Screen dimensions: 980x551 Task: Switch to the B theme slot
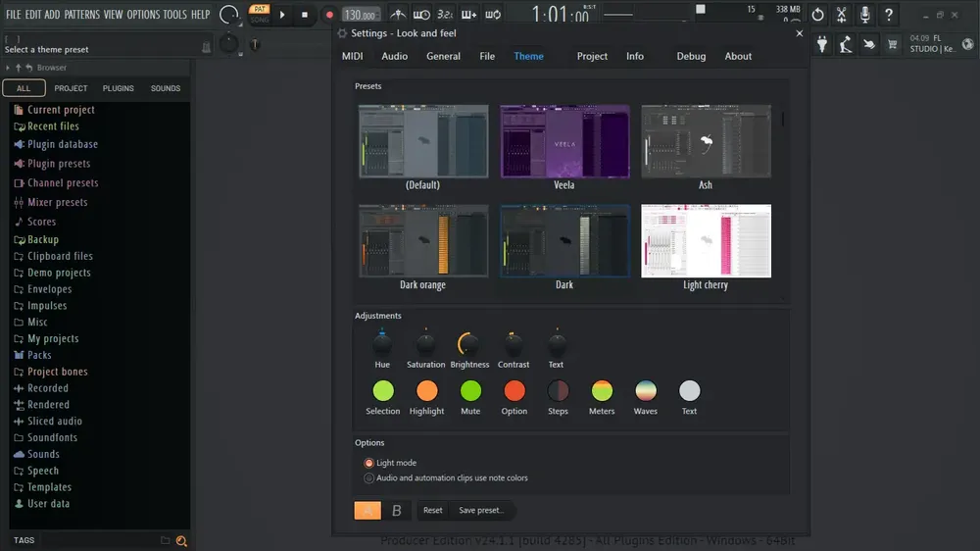pyautogui.click(x=396, y=511)
